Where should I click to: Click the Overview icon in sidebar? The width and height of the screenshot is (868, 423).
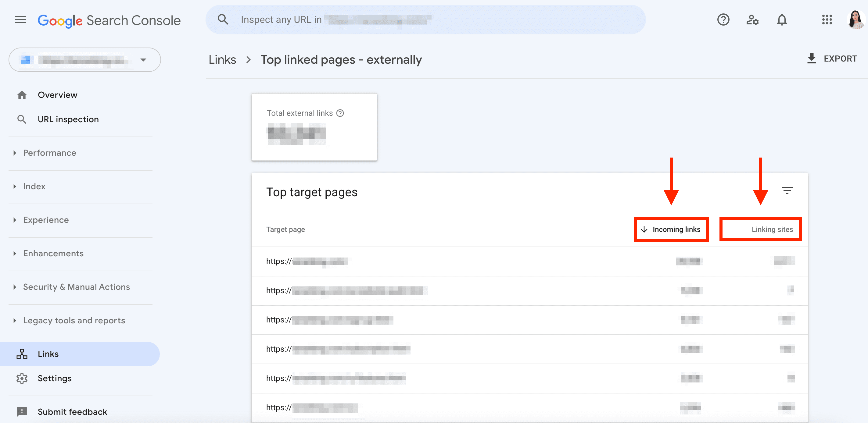coord(22,94)
